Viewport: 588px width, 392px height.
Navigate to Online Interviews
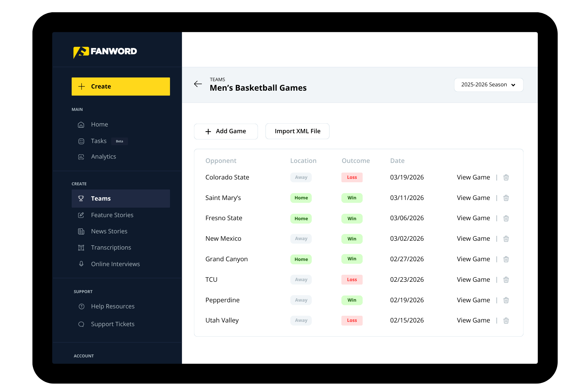click(115, 264)
